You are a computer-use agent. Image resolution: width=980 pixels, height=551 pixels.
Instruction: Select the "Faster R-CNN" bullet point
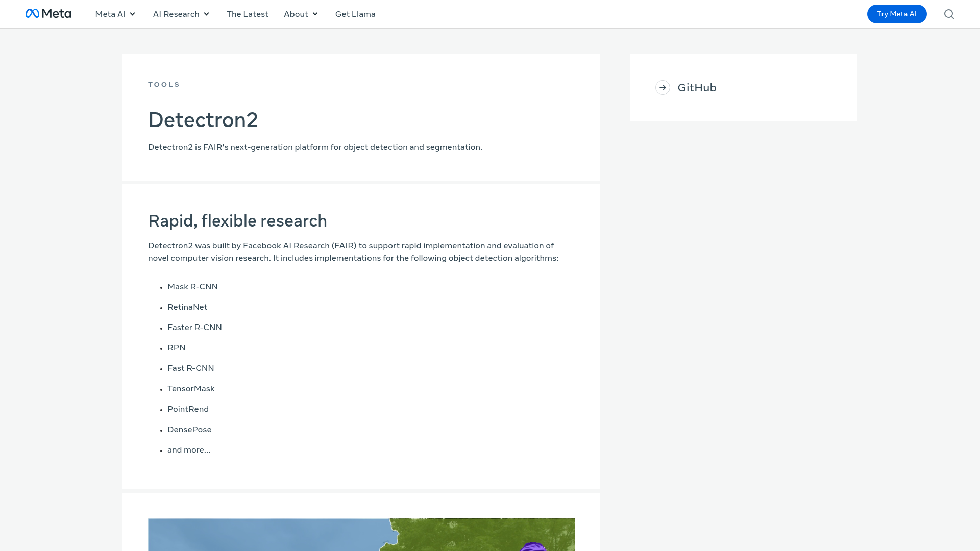(x=195, y=327)
